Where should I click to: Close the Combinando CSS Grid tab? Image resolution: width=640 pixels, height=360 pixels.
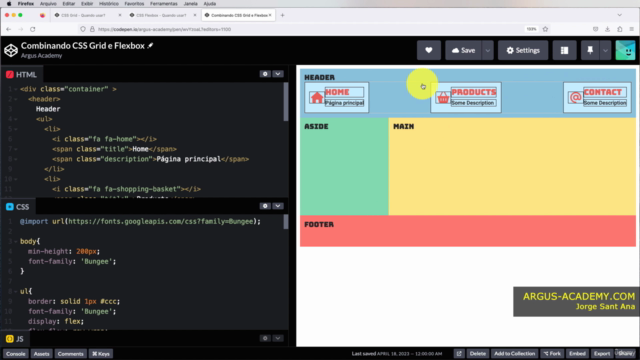(270, 15)
